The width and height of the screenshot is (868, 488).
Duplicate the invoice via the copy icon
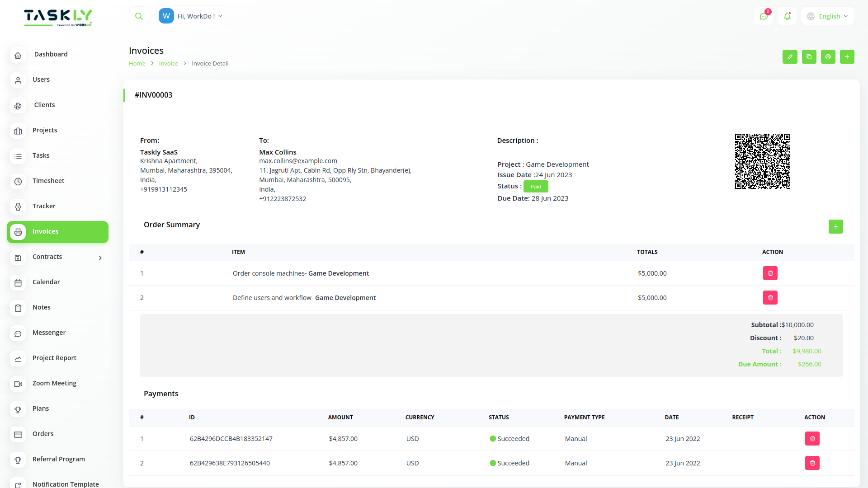[809, 56]
